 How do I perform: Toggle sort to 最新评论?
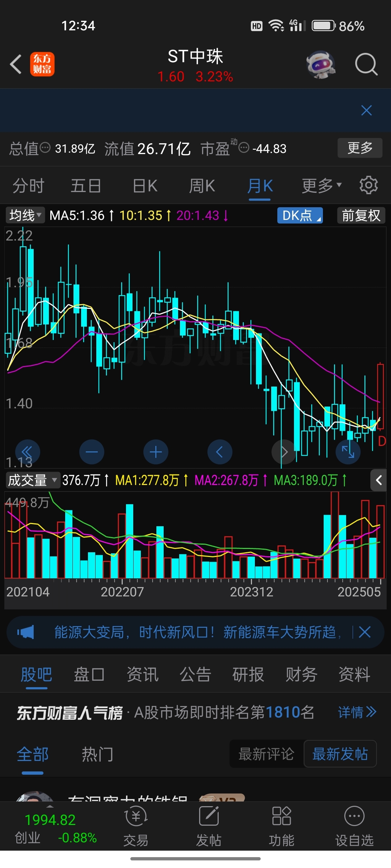266,754
